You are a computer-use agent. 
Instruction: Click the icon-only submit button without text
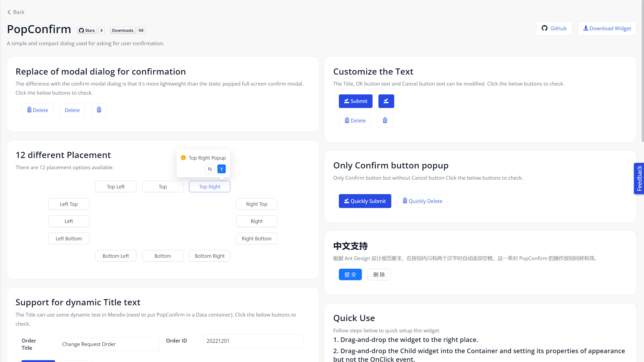[386, 101]
